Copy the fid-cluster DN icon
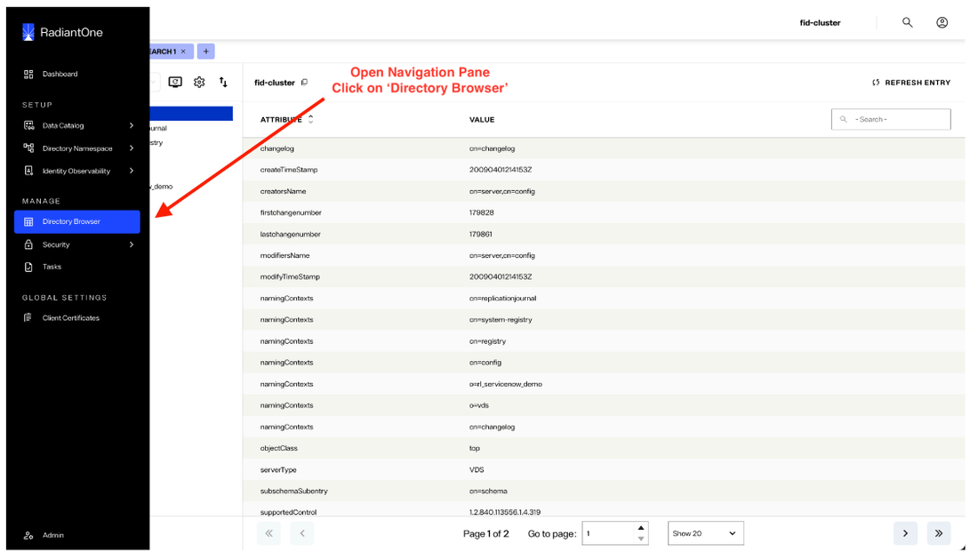Viewport: 978px width, 560px height. (x=304, y=83)
